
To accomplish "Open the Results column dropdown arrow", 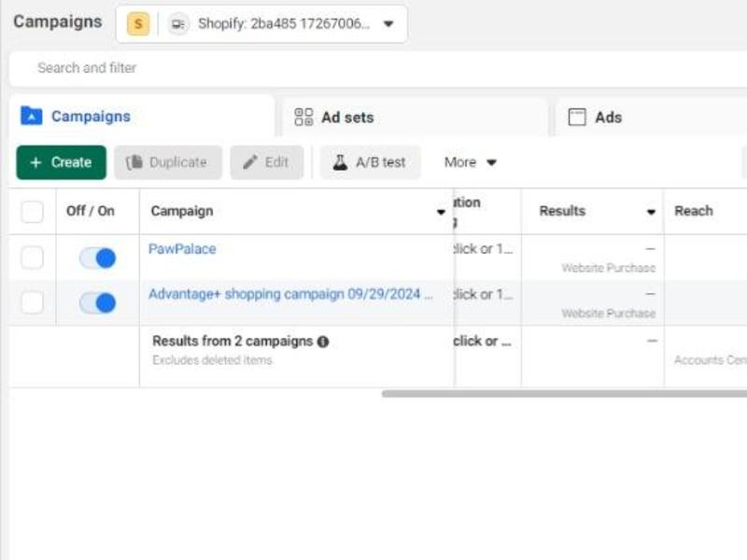I will (651, 212).
